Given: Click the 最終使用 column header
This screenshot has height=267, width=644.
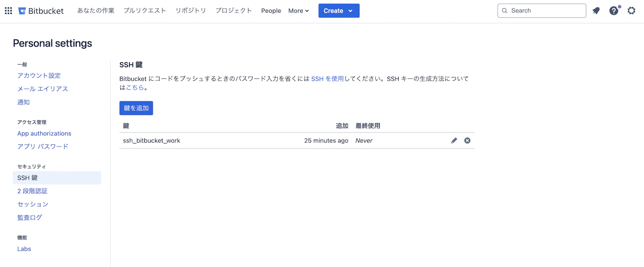Looking at the screenshot, I should pos(368,126).
